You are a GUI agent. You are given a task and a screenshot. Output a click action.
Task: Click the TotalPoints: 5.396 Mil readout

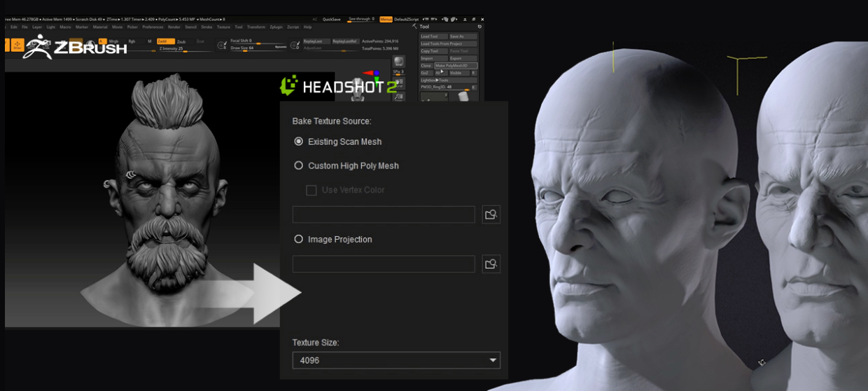(380, 49)
